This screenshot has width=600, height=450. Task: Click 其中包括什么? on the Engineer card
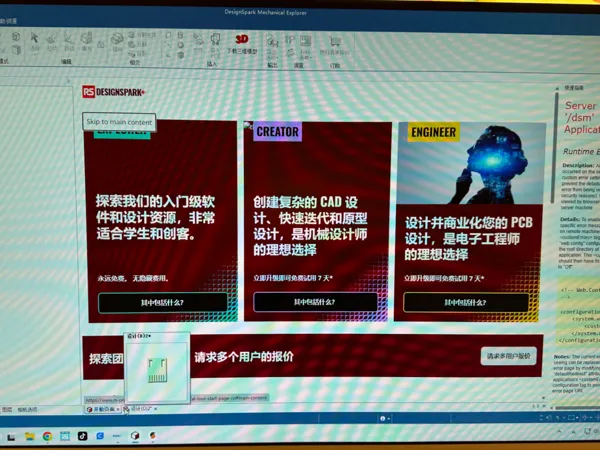[x=466, y=303]
